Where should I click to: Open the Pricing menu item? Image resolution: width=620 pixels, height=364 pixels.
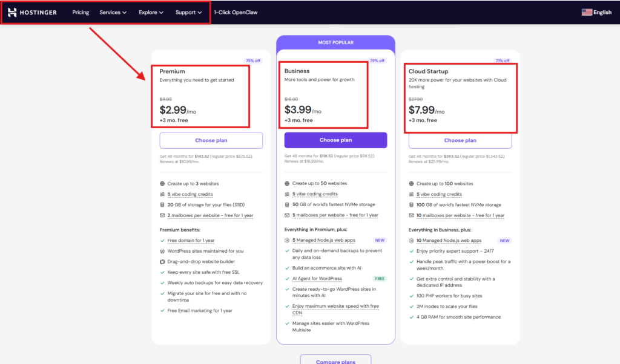tap(81, 12)
